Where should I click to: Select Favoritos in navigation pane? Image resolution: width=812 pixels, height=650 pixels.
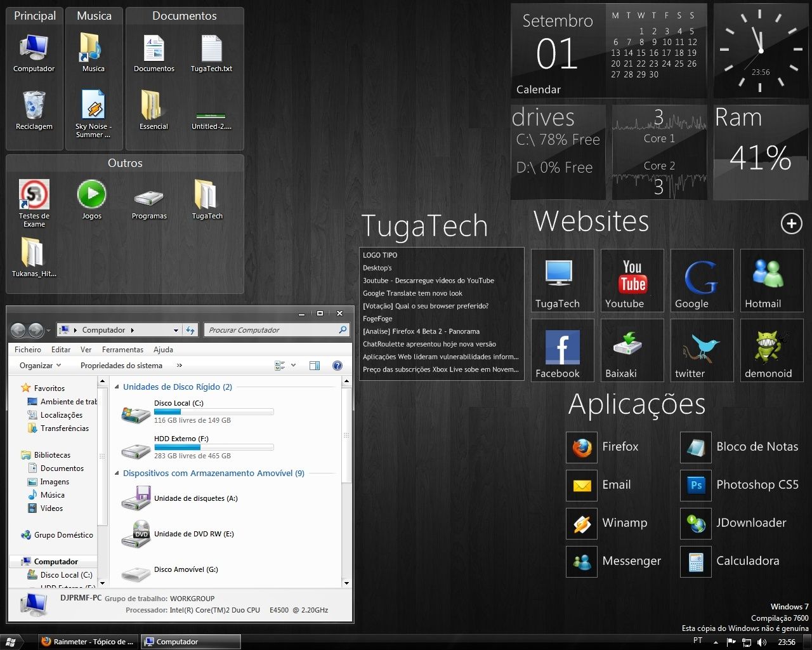(x=43, y=388)
